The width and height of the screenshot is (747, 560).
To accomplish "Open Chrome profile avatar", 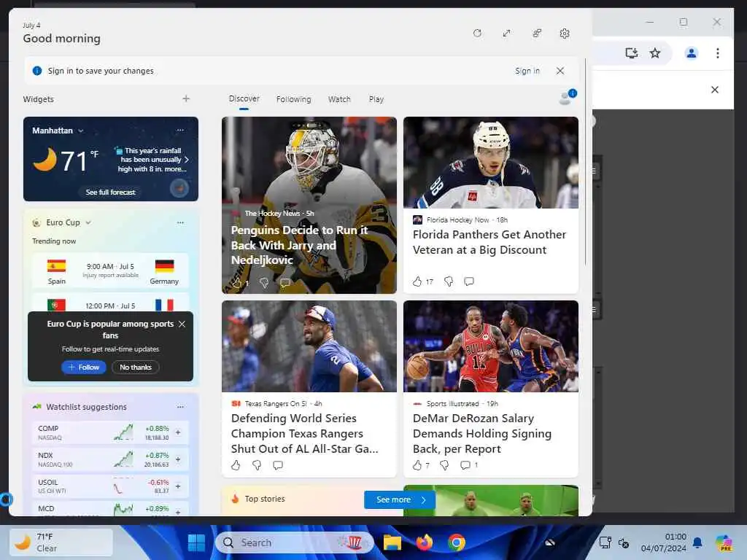I will 692,52.
